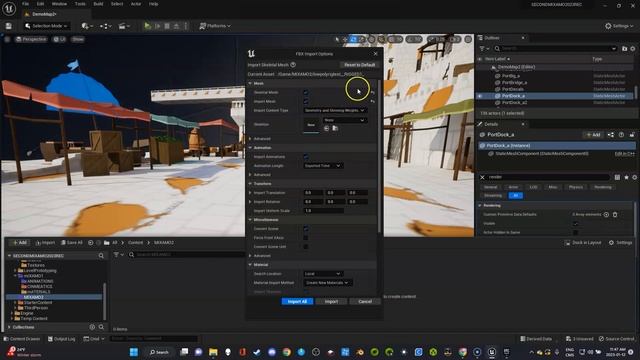Click the Eject icon in play controls
Screen dimensions: 640x360
click(176, 26)
